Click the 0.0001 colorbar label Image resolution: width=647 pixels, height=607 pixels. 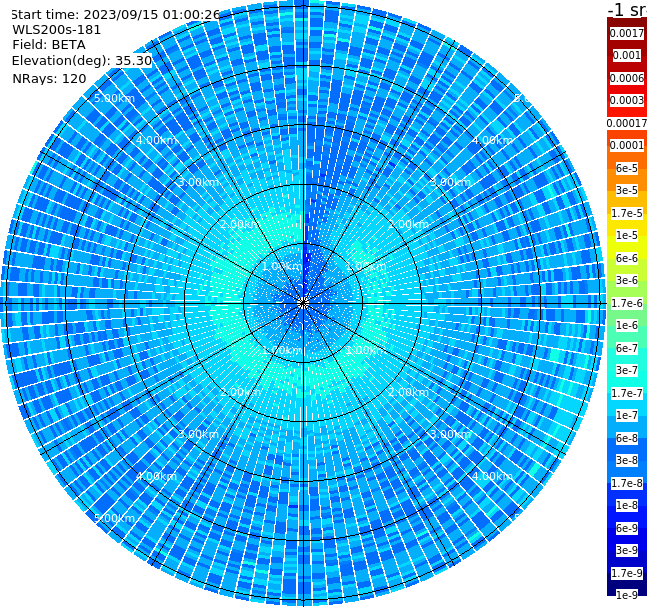pyautogui.click(x=627, y=145)
